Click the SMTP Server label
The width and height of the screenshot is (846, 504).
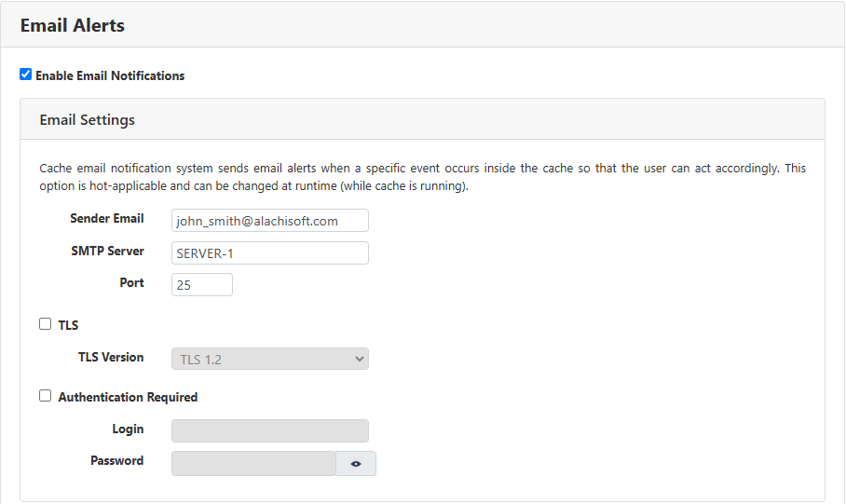(x=107, y=251)
